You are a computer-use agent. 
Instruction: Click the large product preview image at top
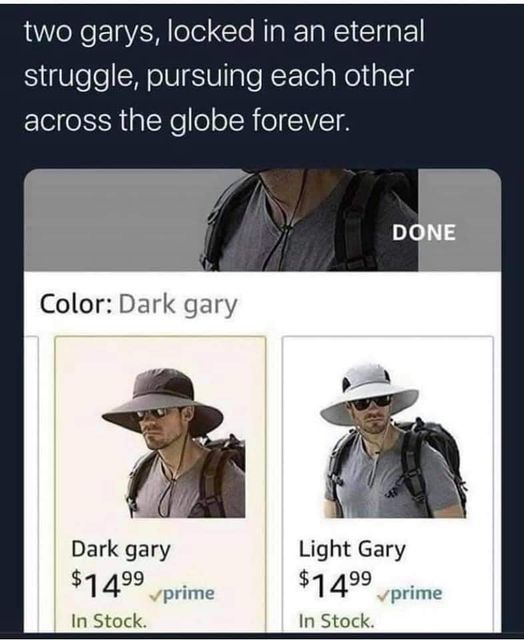tap(309, 220)
